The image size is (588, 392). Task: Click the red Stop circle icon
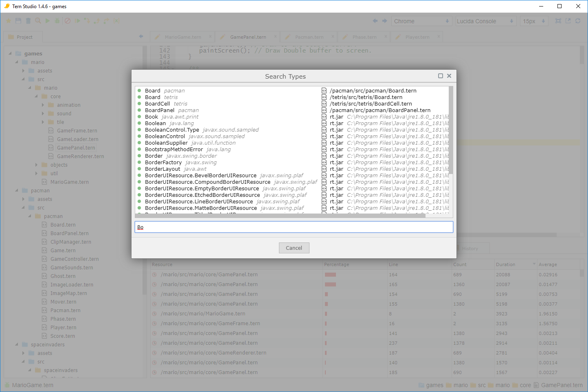tap(68, 21)
